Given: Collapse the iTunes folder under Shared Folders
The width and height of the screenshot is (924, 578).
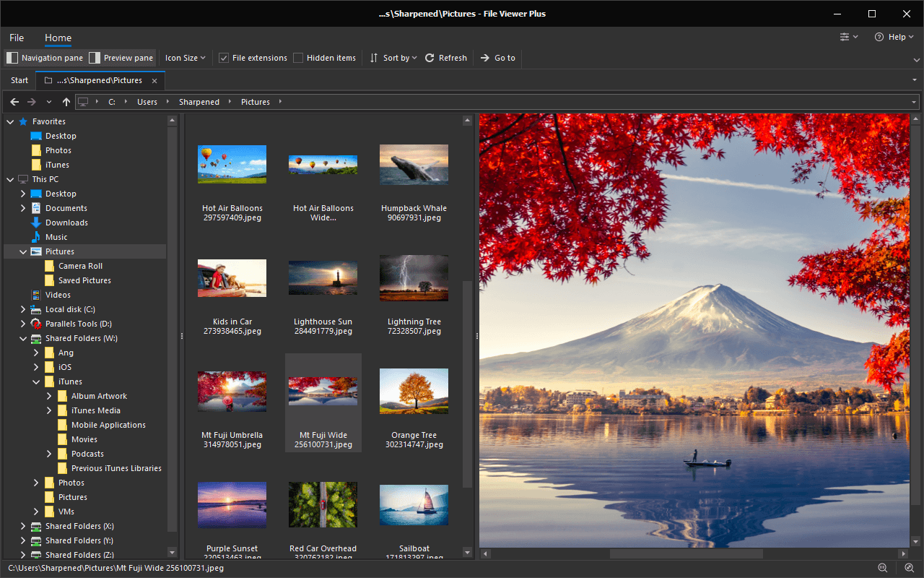Looking at the screenshot, I should (x=36, y=381).
